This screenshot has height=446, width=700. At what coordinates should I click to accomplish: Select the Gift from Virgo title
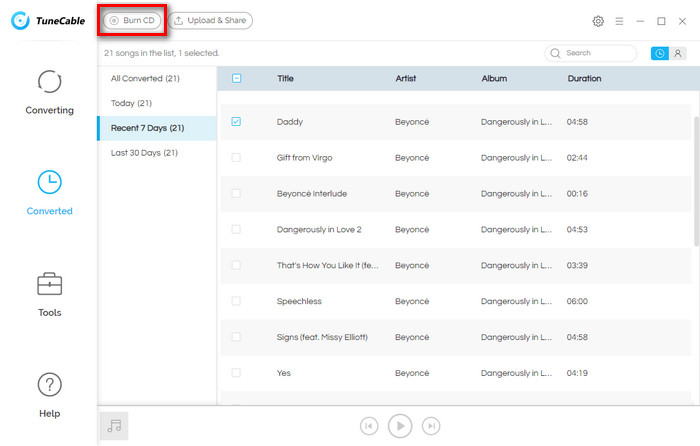pos(304,158)
